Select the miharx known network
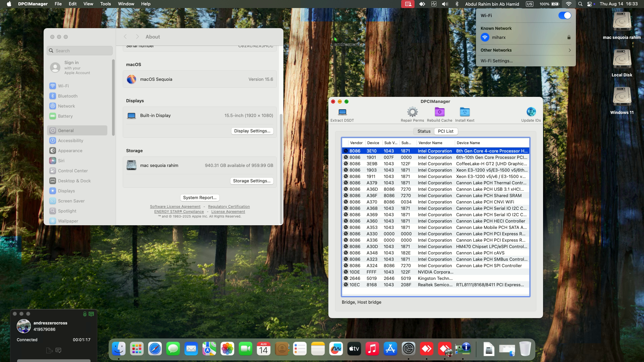 (x=526, y=38)
